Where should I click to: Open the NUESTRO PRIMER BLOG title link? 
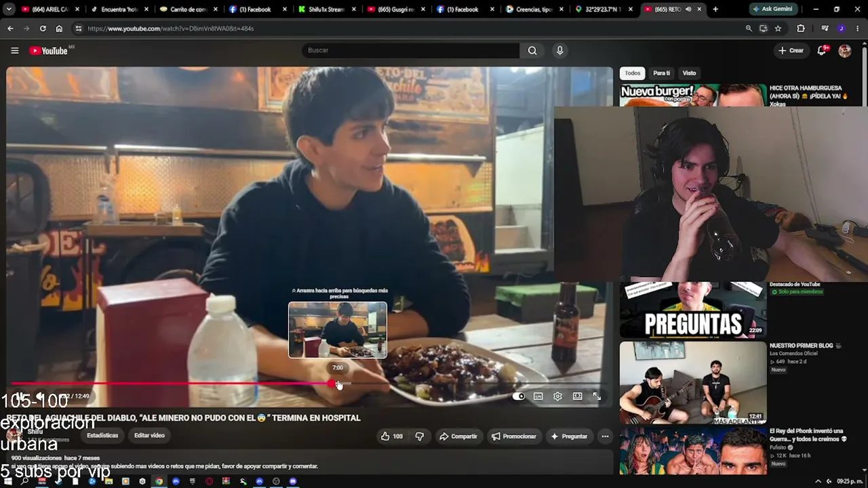click(806, 346)
